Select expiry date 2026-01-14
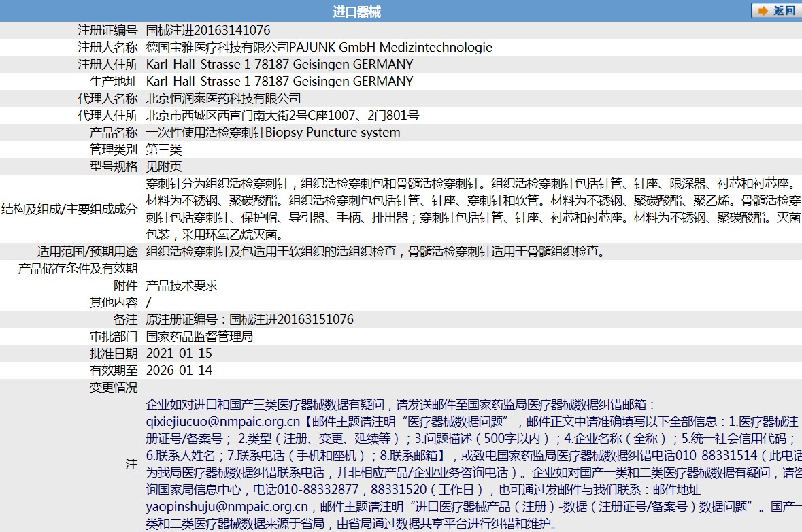This screenshot has width=802, height=532. point(179,370)
